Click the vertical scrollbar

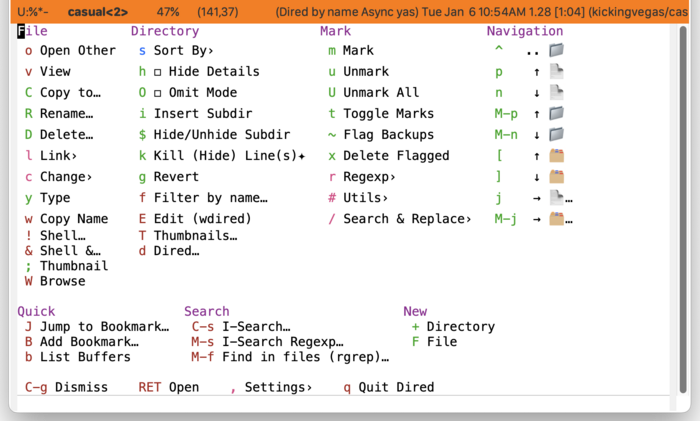coord(683,210)
